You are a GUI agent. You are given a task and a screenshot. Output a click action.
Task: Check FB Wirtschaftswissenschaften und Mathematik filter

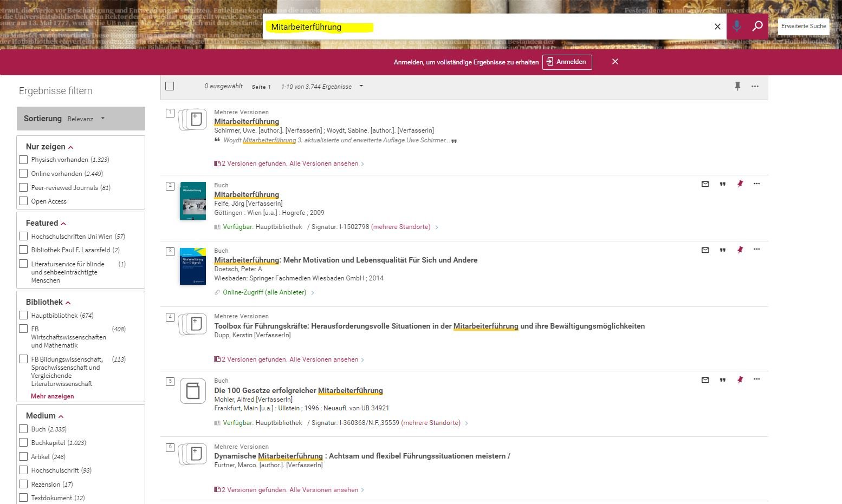pyautogui.click(x=23, y=329)
